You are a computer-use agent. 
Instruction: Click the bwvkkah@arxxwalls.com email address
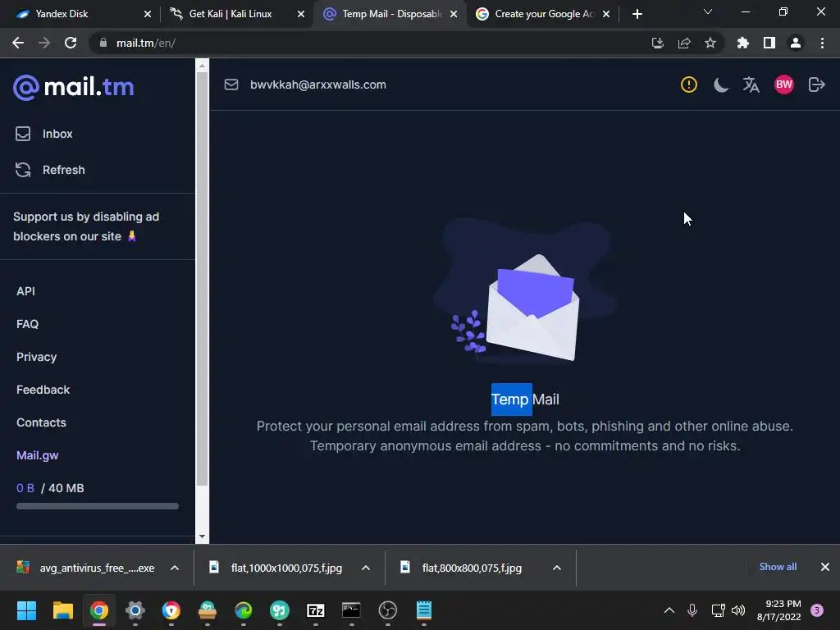318,84
